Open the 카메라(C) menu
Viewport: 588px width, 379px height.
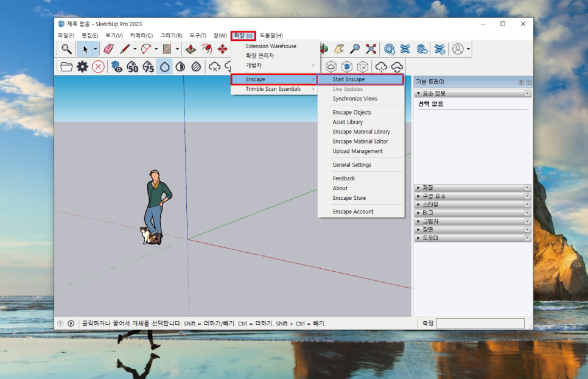[x=141, y=35]
